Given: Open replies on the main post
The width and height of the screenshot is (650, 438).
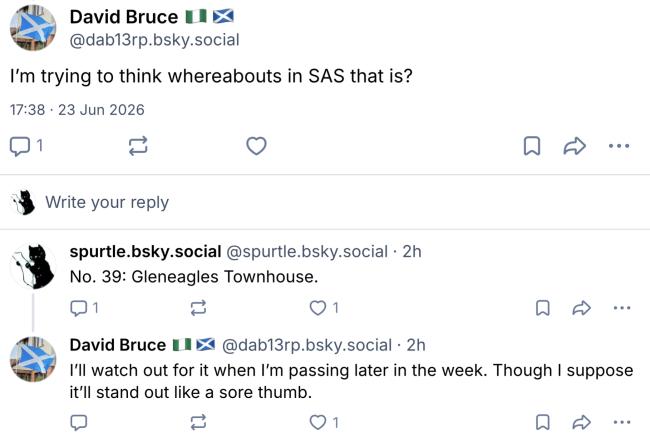Looking at the screenshot, I should [26, 146].
